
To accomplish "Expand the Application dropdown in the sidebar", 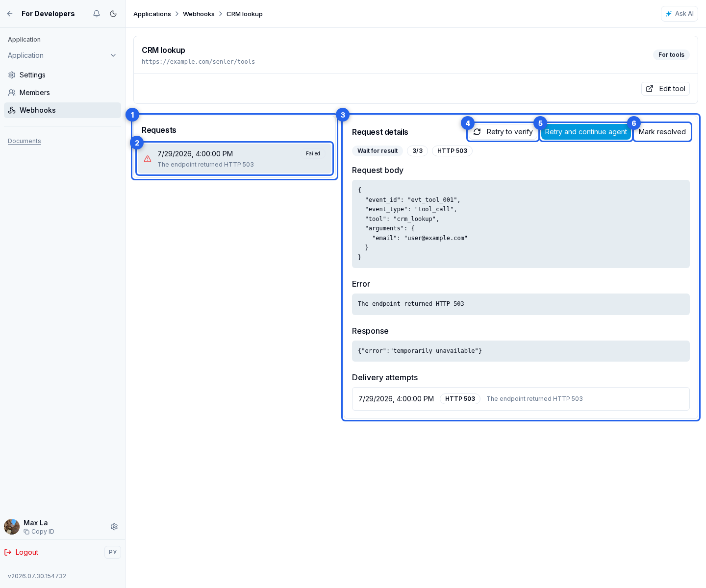I will pyautogui.click(x=62, y=55).
